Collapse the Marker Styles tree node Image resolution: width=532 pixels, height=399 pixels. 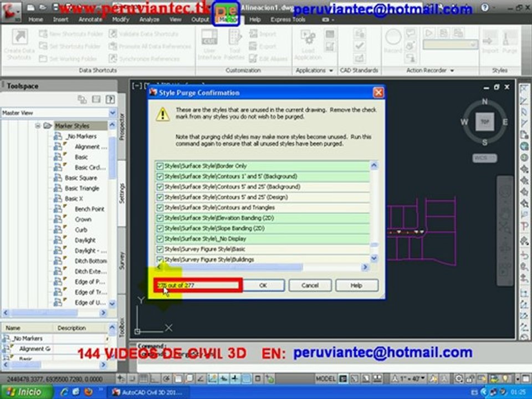click(38, 126)
